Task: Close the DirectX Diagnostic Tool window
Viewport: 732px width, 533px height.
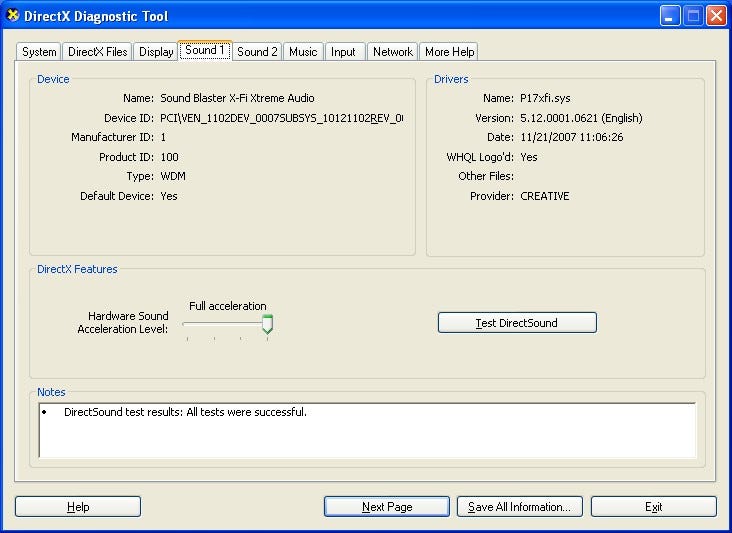Action: point(716,16)
